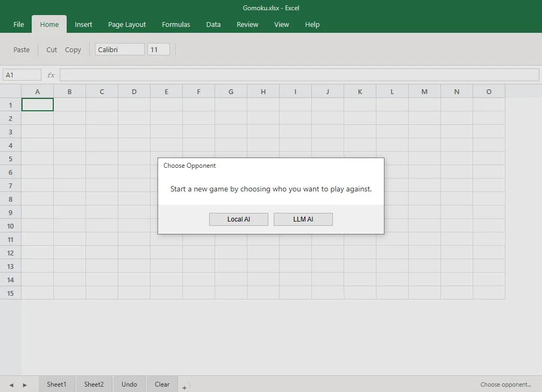Image resolution: width=542 pixels, height=392 pixels.
Task: Select column M header
Action: (x=424, y=91)
